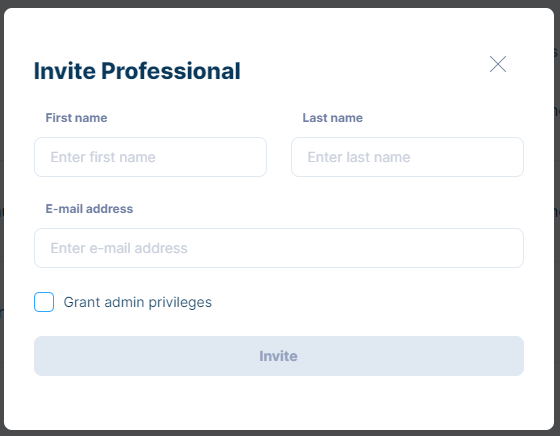This screenshot has width=560, height=436.
Task: Click the E-mail address field label
Action: click(89, 209)
